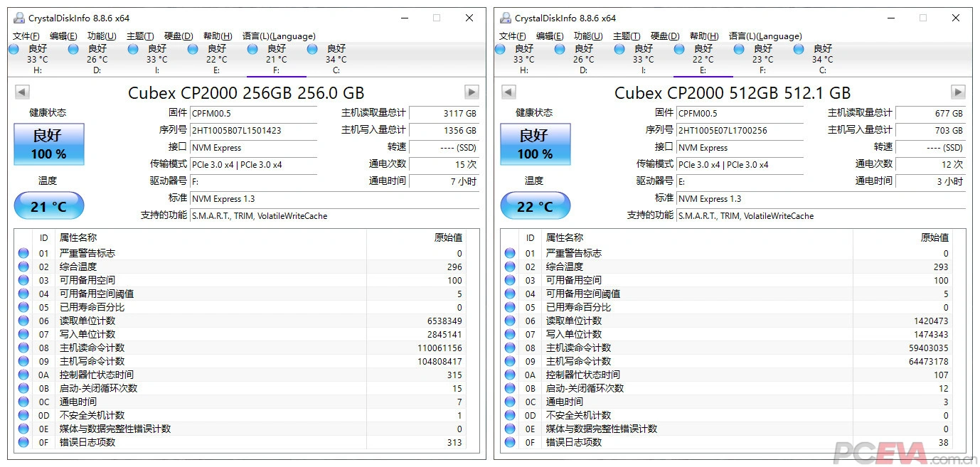The height and width of the screenshot is (467, 980).
Task: Select drive E: status orb in right window
Action: point(679,49)
